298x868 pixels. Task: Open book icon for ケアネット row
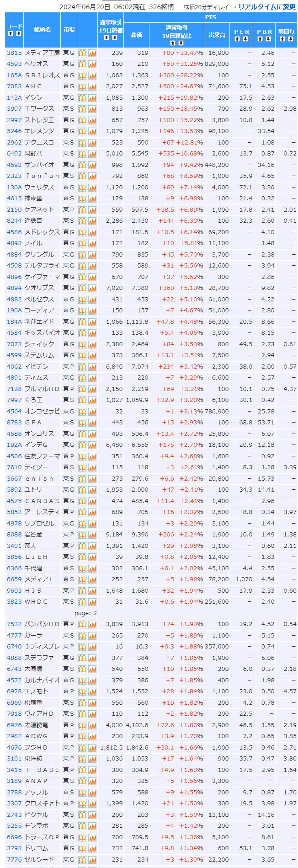click(x=82, y=210)
